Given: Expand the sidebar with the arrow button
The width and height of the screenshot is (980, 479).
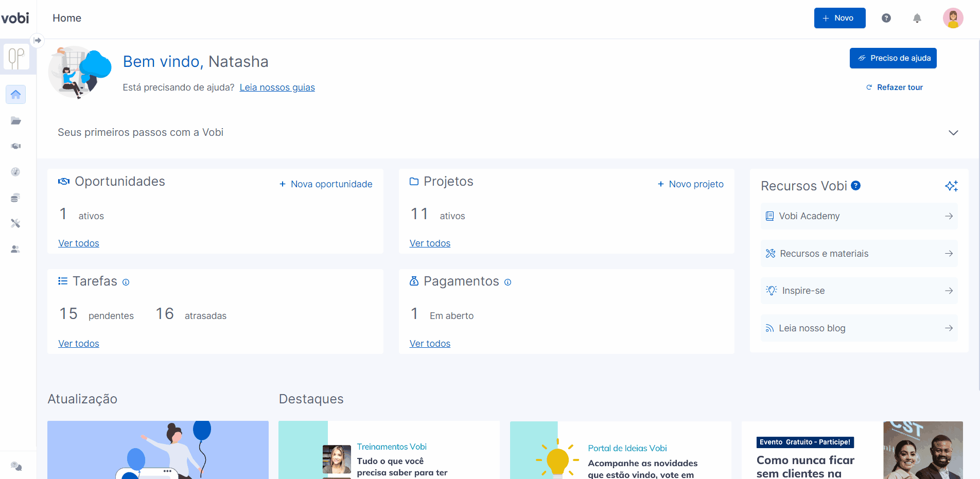Looking at the screenshot, I should point(37,40).
